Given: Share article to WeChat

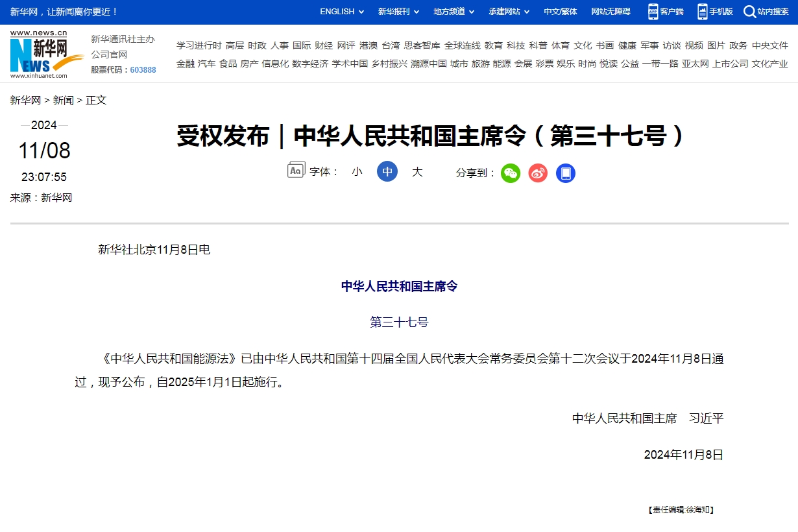Looking at the screenshot, I should (x=511, y=173).
